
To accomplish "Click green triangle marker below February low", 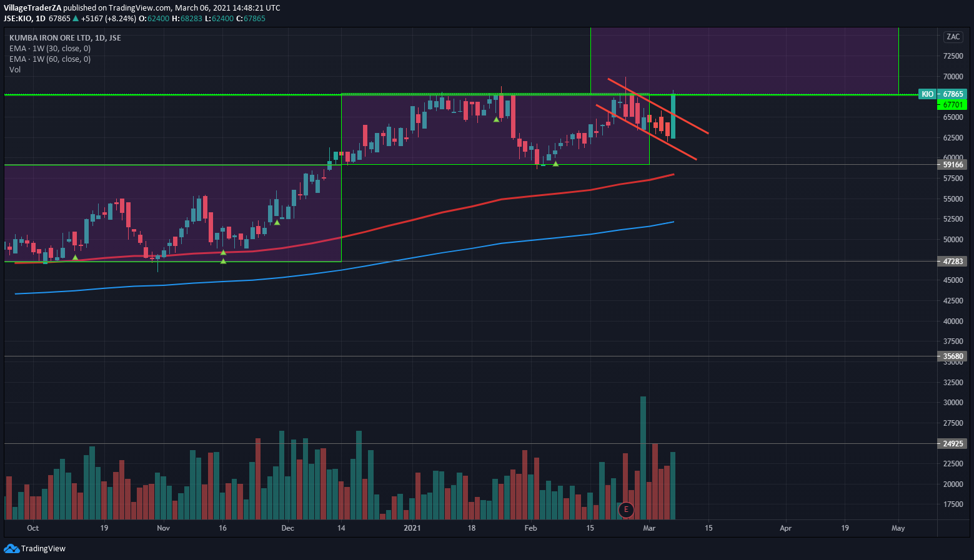I will (x=555, y=164).
